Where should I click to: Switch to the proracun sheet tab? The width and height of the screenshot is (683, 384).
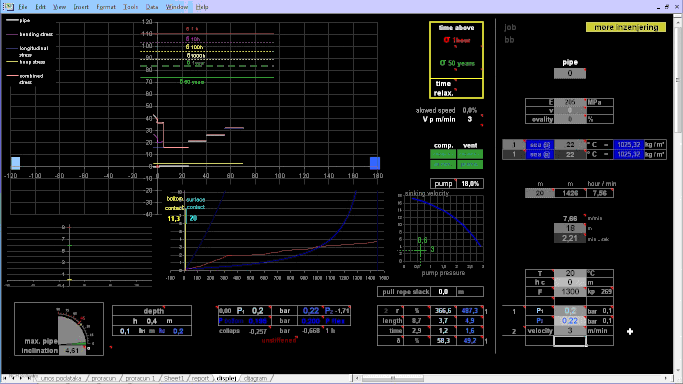(x=103, y=378)
